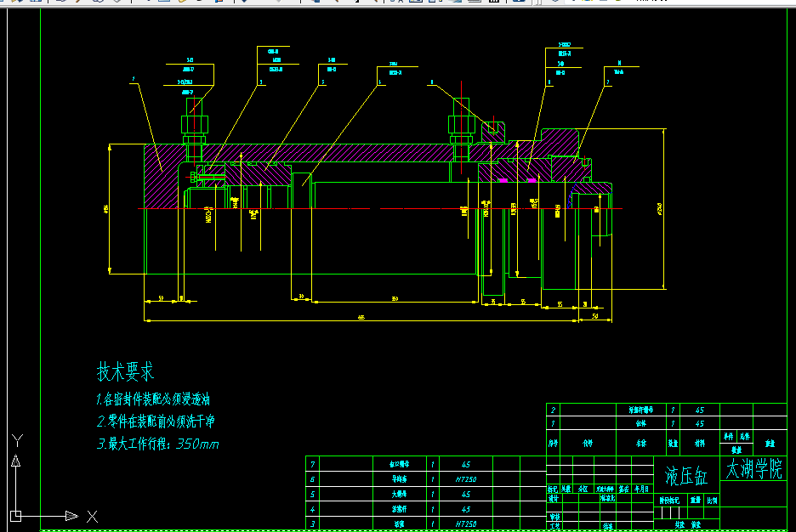Click balloon number 5 leader label
The height and width of the screenshot is (532, 796).
tap(323, 82)
